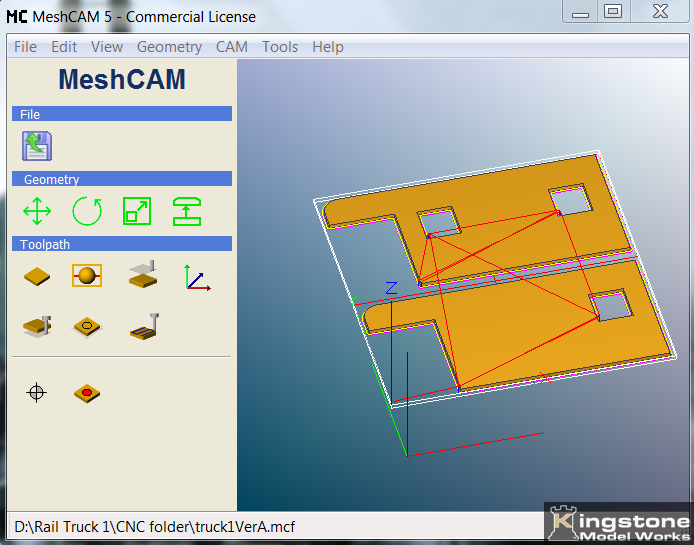Viewport: 694px width, 545px height.
Task: Open the CAM menu
Action: (x=231, y=46)
